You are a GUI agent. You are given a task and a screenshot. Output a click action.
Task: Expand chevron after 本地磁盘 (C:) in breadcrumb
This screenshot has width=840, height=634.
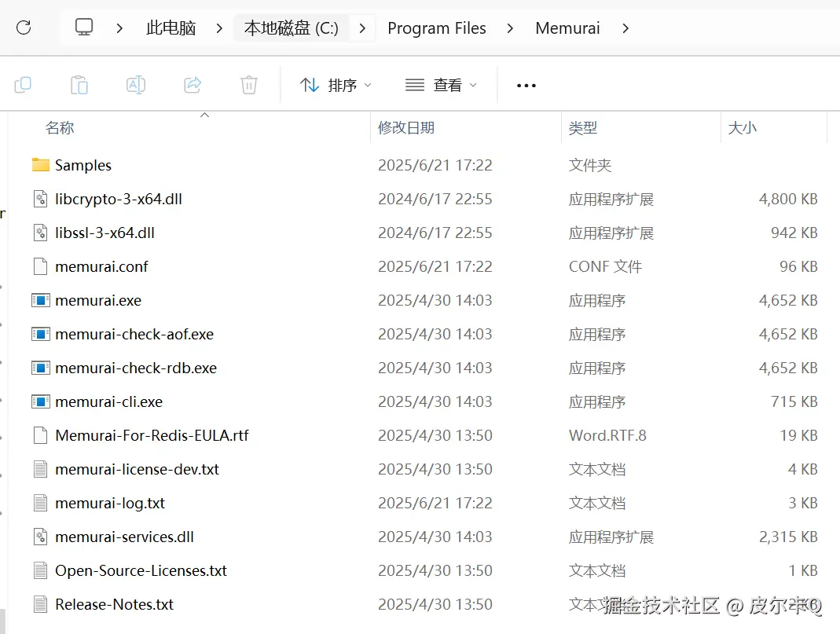[x=363, y=27]
